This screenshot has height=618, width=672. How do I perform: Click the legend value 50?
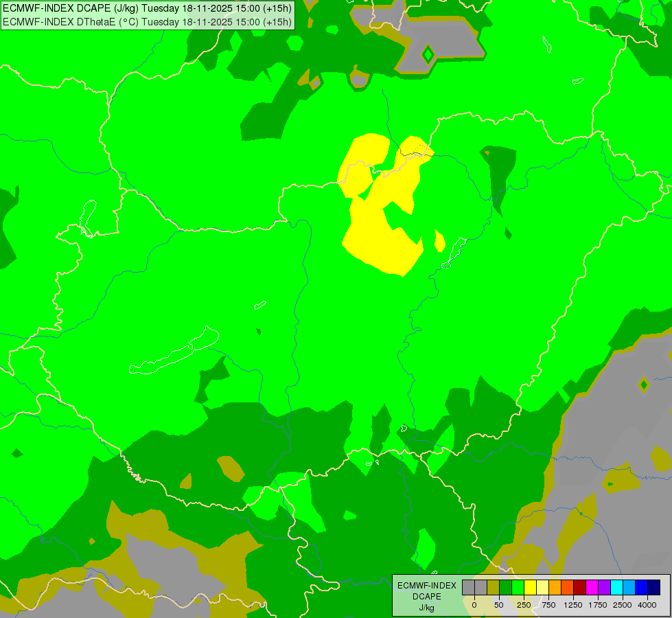(x=499, y=605)
